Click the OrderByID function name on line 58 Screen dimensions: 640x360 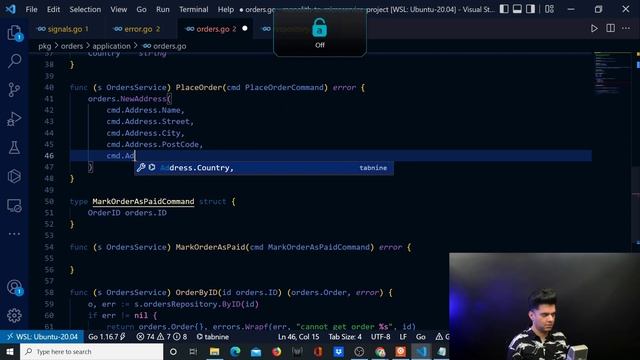pos(196,293)
